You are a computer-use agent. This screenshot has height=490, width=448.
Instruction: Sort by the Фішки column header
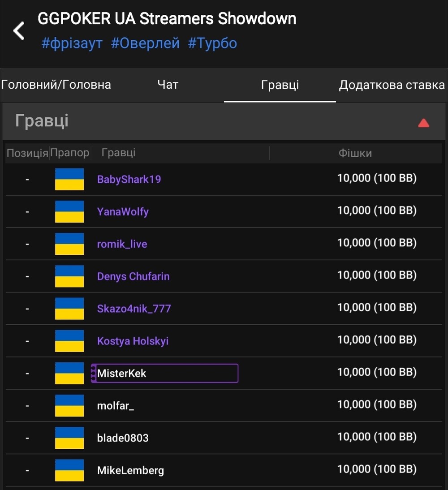tap(355, 153)
